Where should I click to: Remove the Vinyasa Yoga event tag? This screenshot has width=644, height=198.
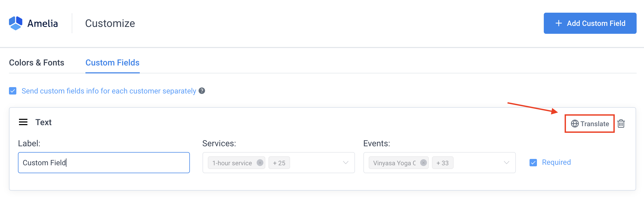[x=424, y=163]
